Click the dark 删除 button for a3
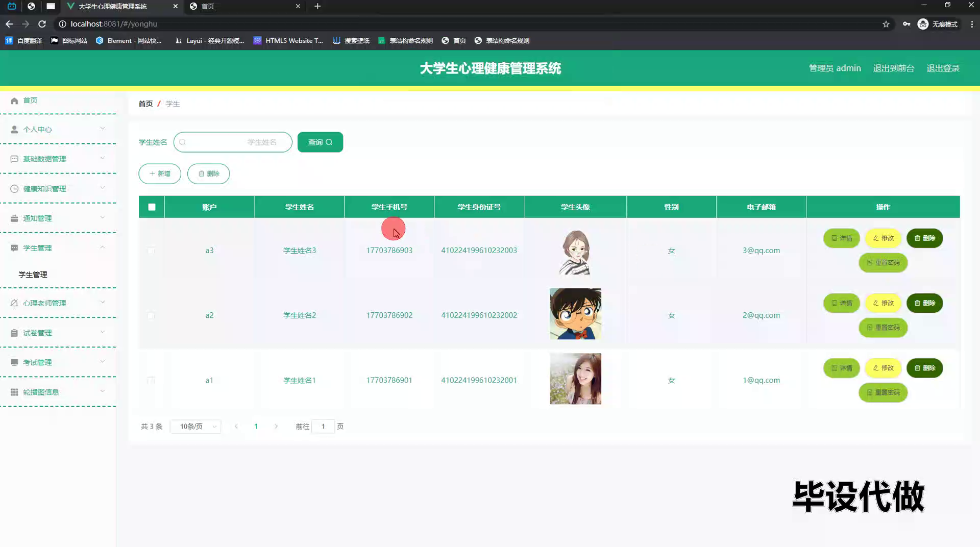Image resolution: width=980 pixels, height=547 pixels. pos(924,238)
